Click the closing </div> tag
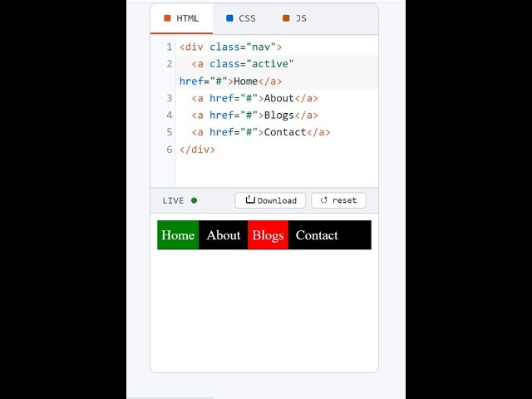532x399 pixels. point(197,150)
